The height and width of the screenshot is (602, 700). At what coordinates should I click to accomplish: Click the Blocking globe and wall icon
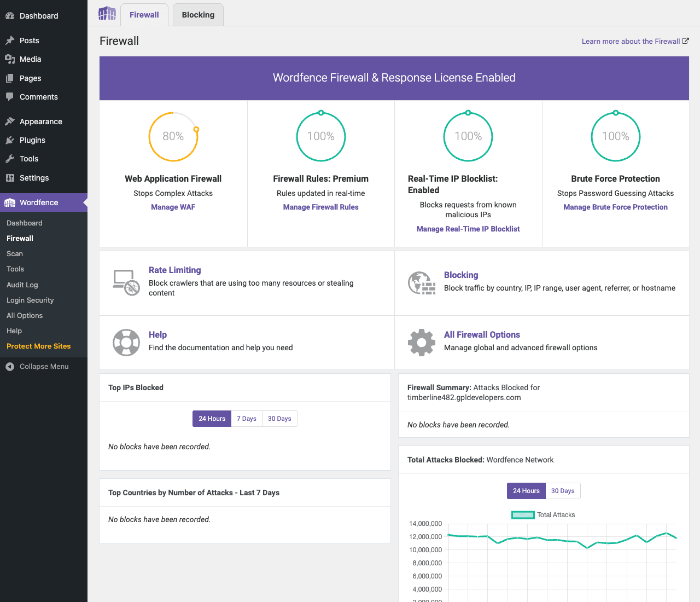[x=422, y=283]
